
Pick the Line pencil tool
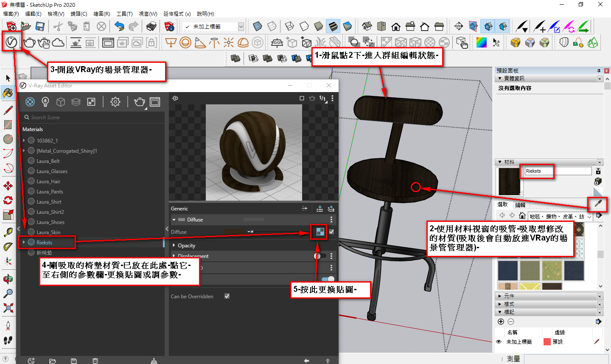click(8, 110)
